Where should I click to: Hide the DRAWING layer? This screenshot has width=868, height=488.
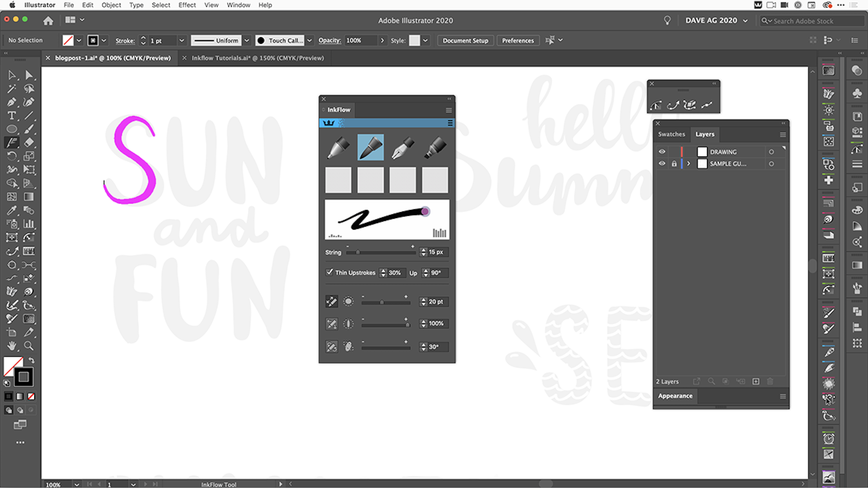tap(662, 152)
